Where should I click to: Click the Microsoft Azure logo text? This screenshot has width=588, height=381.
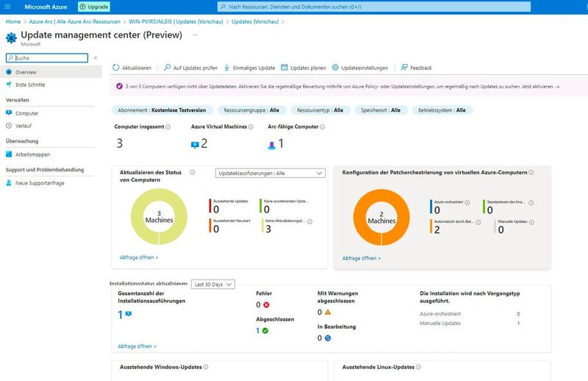point(46,7)
